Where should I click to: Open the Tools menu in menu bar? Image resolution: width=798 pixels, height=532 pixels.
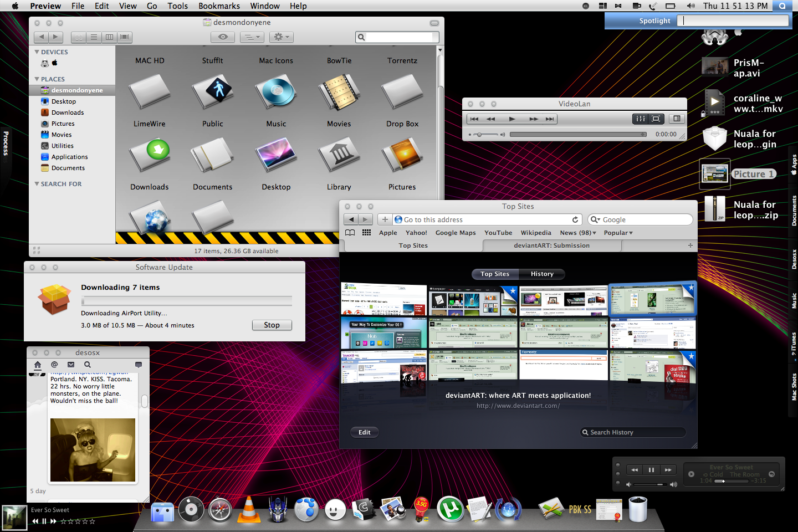177,6
